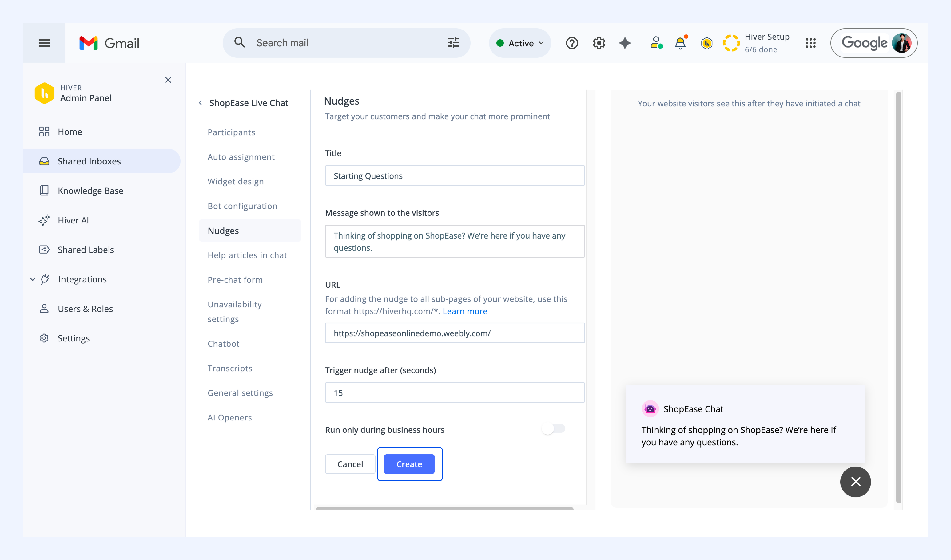Click the preview panel vertical scrollbar

point(898,297)
